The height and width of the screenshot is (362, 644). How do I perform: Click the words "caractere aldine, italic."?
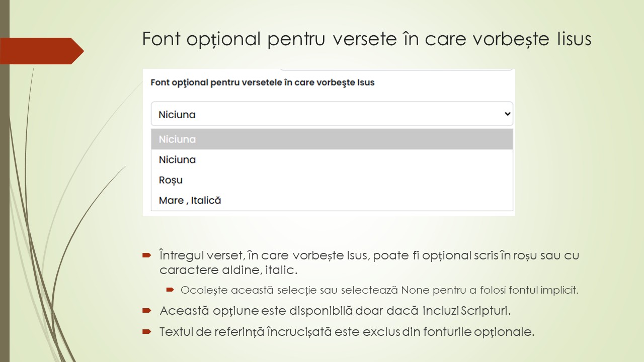(x=228, y=270)
